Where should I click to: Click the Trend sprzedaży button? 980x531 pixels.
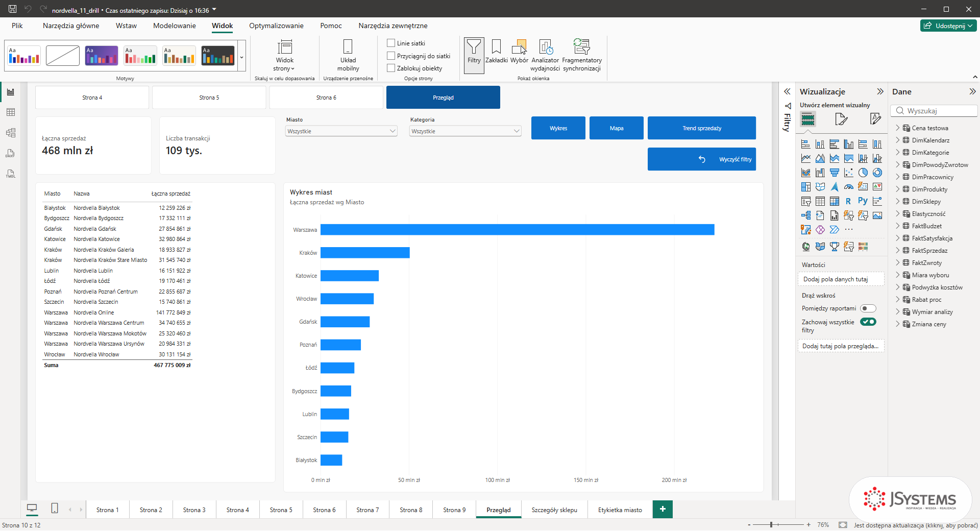point(702,128)
